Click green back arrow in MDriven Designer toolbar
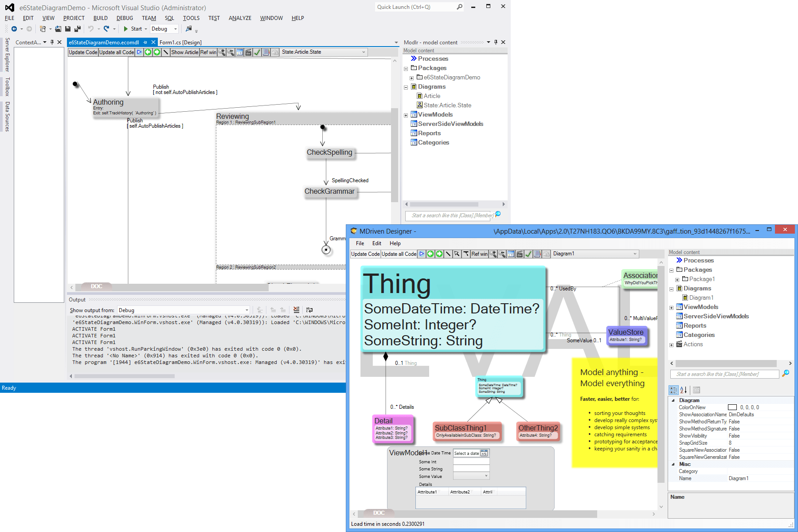Image resolution: width=798 pixels, height=532 pixels. (430, 254)
